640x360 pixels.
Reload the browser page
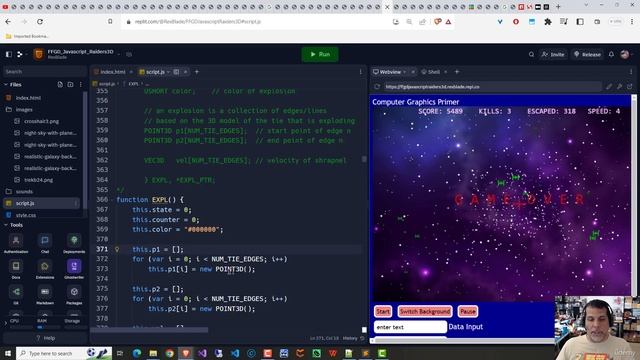pos(40,22)
